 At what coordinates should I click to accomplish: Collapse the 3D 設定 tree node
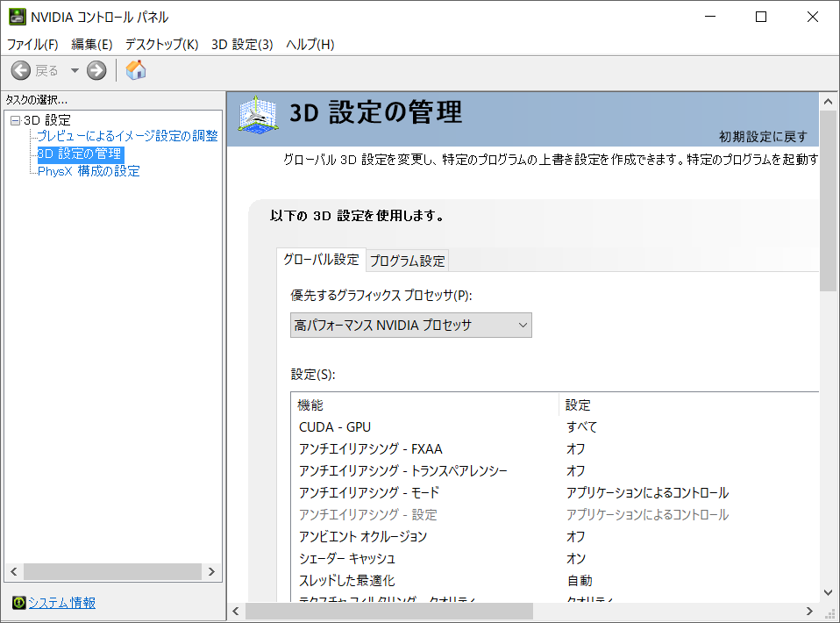pos(15,120)
